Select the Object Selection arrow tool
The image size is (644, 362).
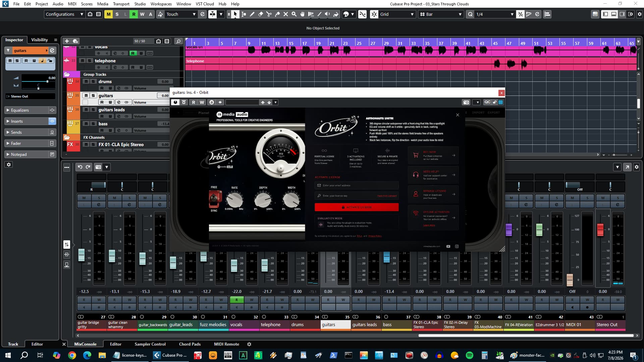click(x=235, y=14)
